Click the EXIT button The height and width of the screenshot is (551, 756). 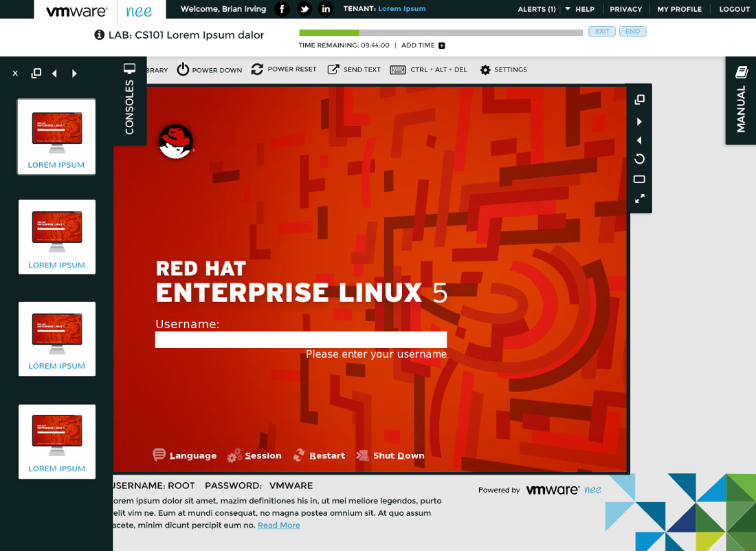click(602, 32)
